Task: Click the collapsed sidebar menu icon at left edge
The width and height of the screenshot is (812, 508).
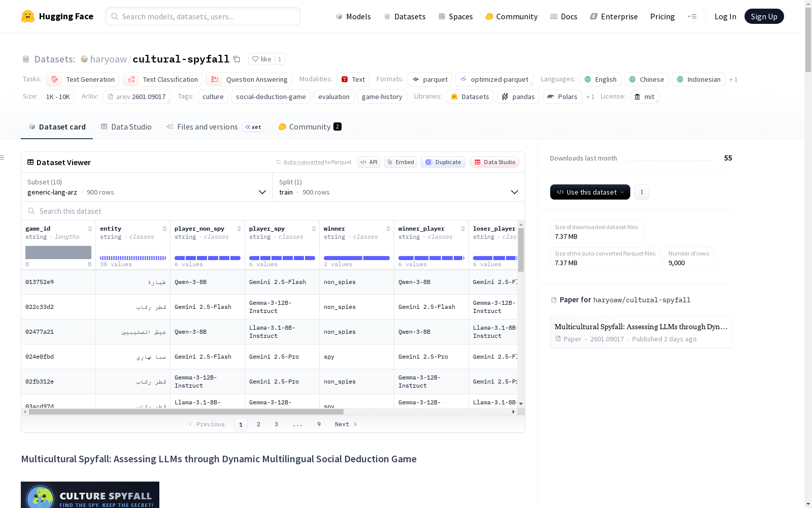Action: coord(2,157)
